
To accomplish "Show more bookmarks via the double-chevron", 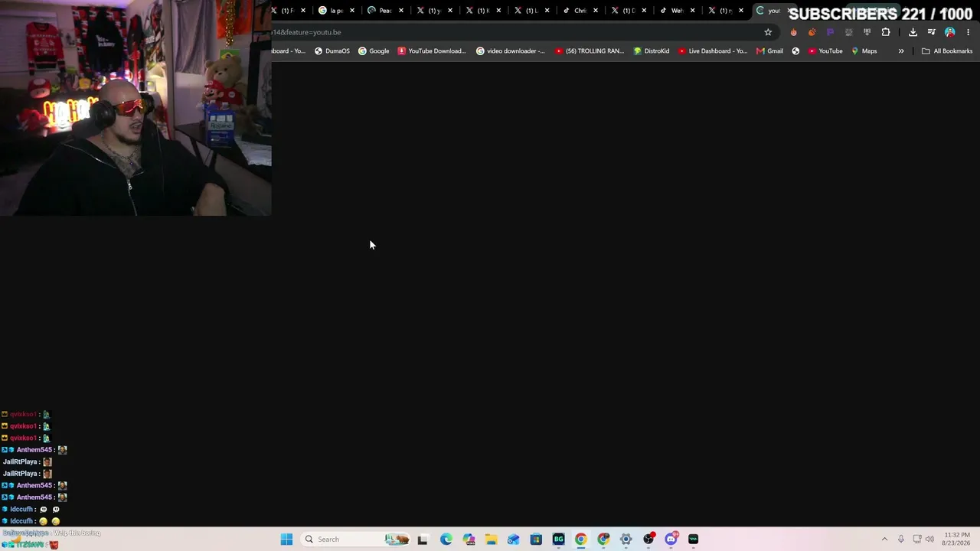I will pyautogui.click(x=901, y=51).
